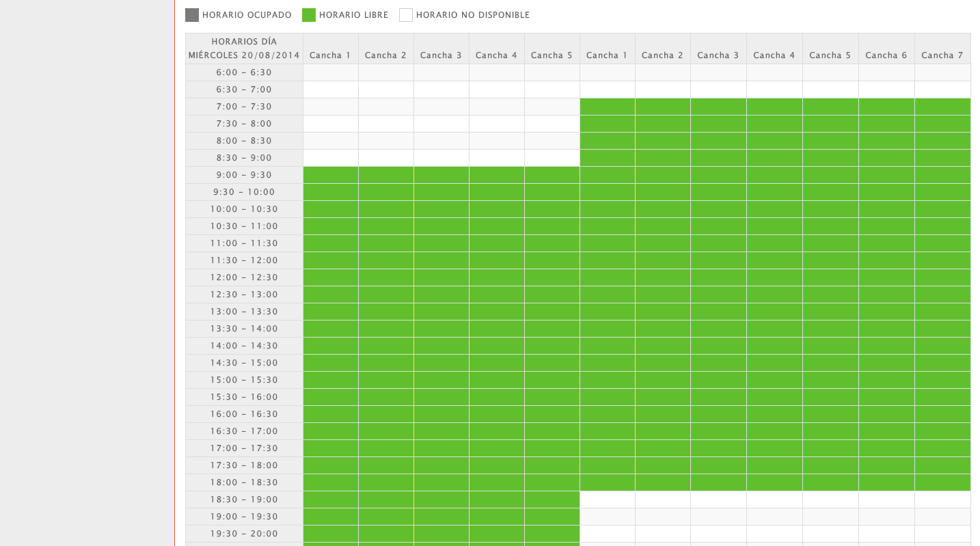
Task: Reserve Cancha 6 at 13:00 – 13:30
Action: pyautogui.click(x=886, y=312)
